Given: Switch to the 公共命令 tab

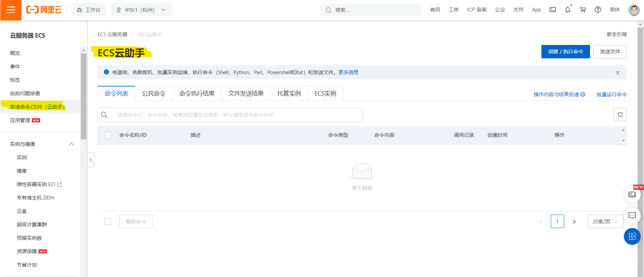Looking at the screenshot, I should (154, 93).
